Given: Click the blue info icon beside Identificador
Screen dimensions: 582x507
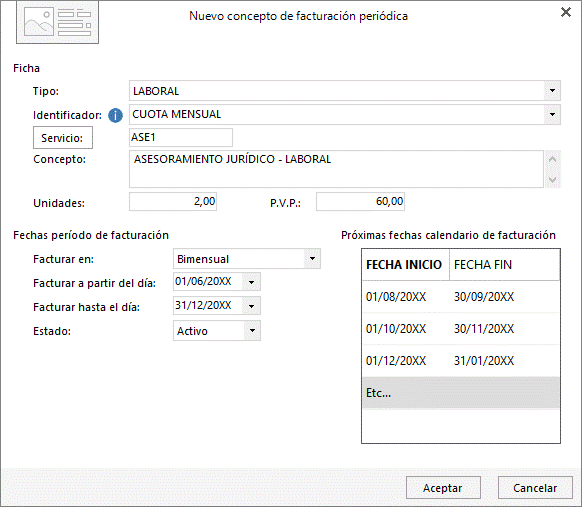Looking at the screenshot, I should pyautogui.click(x=115, y=115).
